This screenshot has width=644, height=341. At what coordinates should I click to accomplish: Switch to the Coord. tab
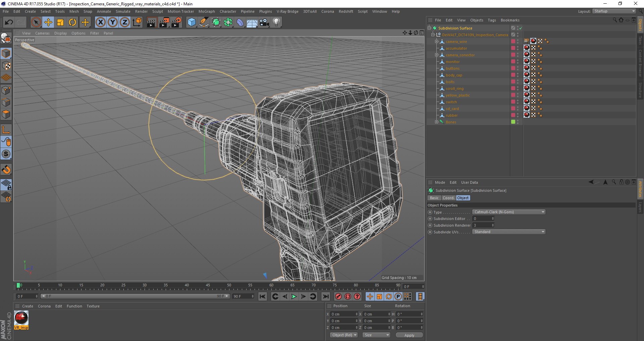coord(448,198)
